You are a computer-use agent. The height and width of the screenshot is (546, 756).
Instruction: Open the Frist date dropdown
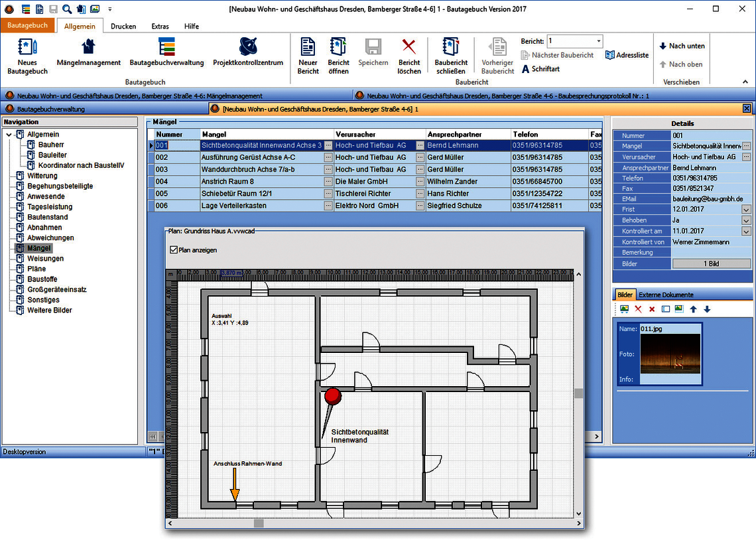746,210
